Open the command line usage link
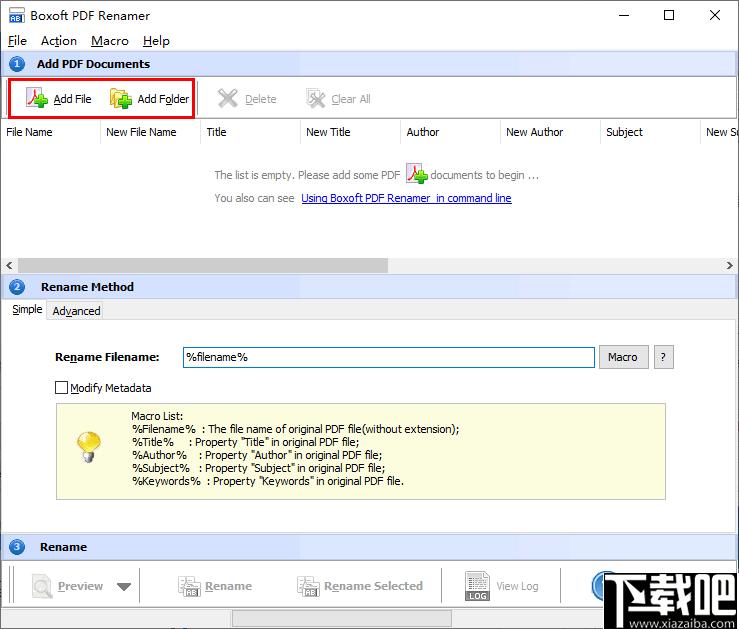The width and height of the screenshot is (739, 629). coord(406,198)
